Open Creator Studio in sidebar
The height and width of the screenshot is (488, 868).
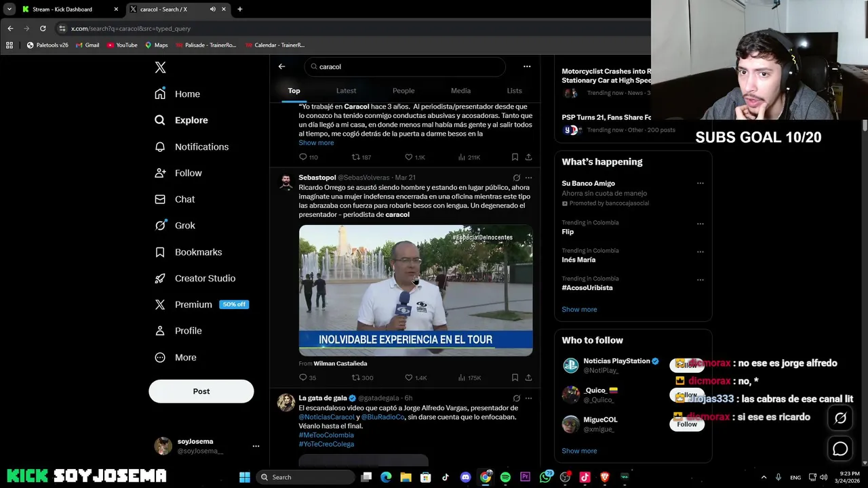[195, 279]
